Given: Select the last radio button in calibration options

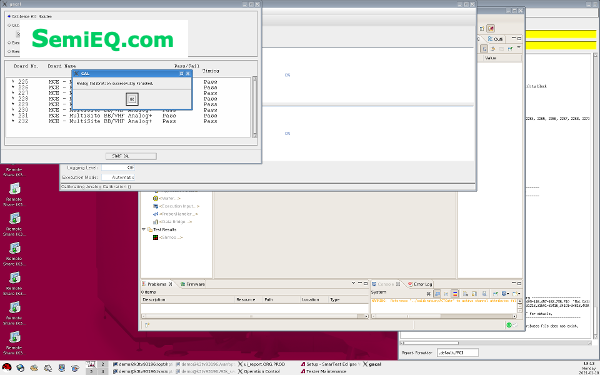Looking at the screenshot, I should (x=9, y=51).
